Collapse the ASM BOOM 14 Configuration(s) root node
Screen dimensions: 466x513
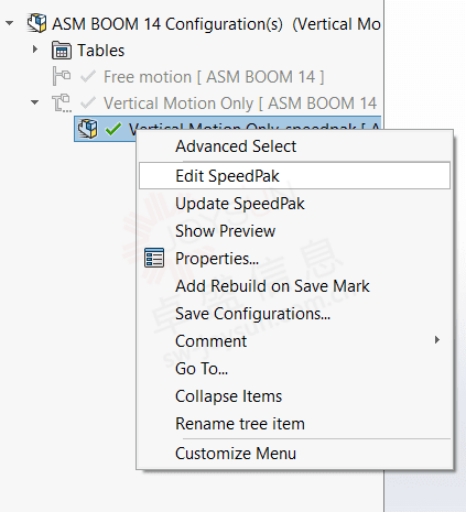(x=10, y=23)
